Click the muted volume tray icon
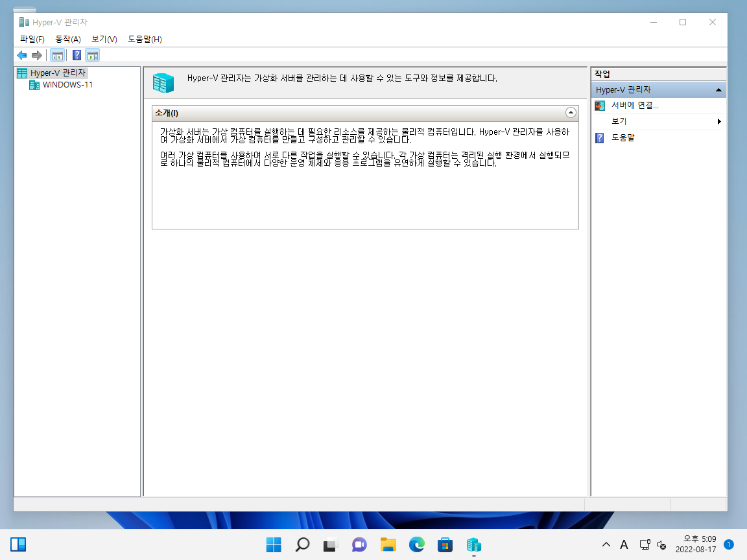Image resolution: width=747 pixels, height=560 pixels. (x=661, y=544)
